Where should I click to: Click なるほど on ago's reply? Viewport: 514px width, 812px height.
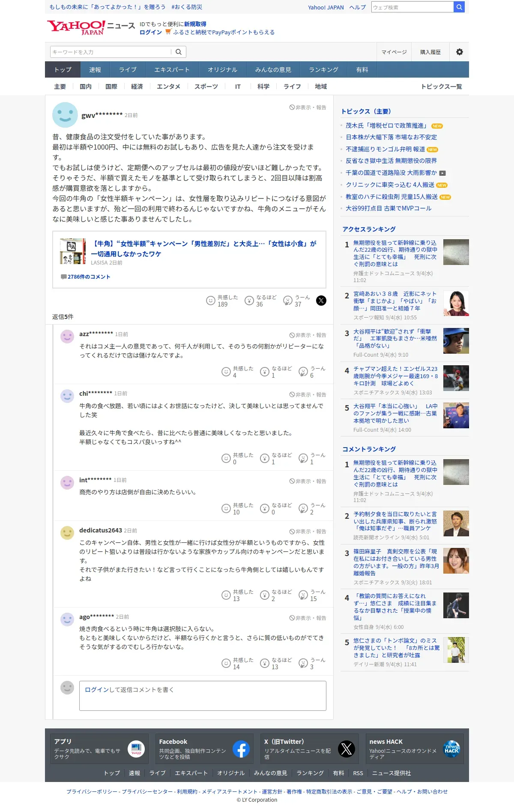click(265, 663)
